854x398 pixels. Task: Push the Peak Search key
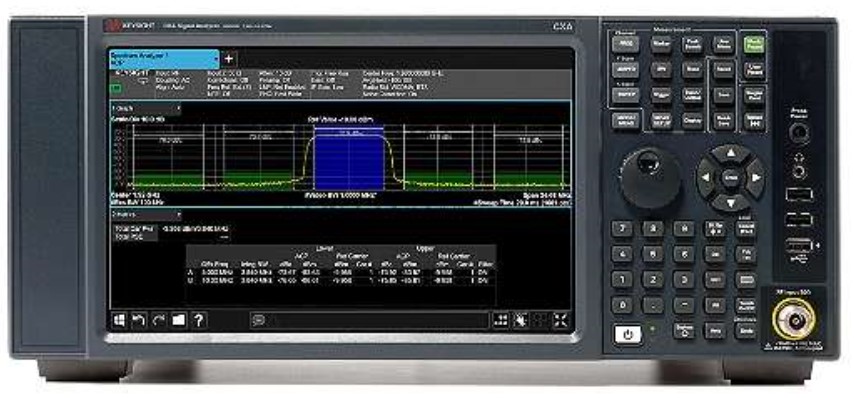[x=693, y=45]
